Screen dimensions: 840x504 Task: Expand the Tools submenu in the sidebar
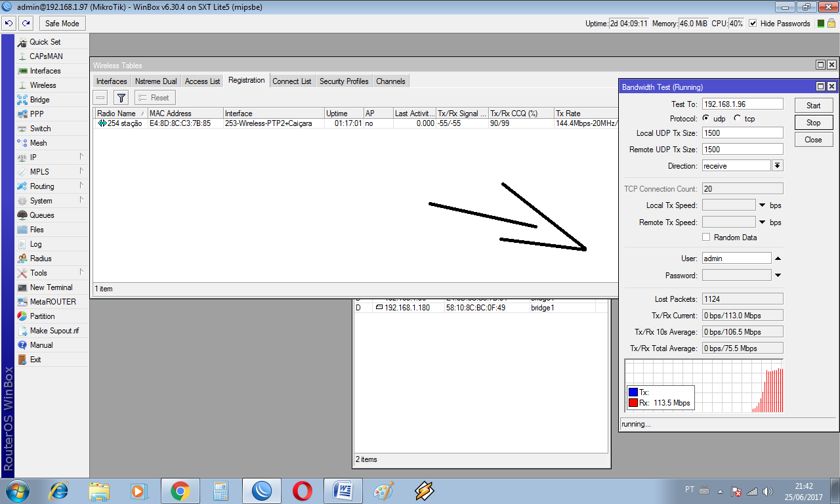(x=82, y=272)
